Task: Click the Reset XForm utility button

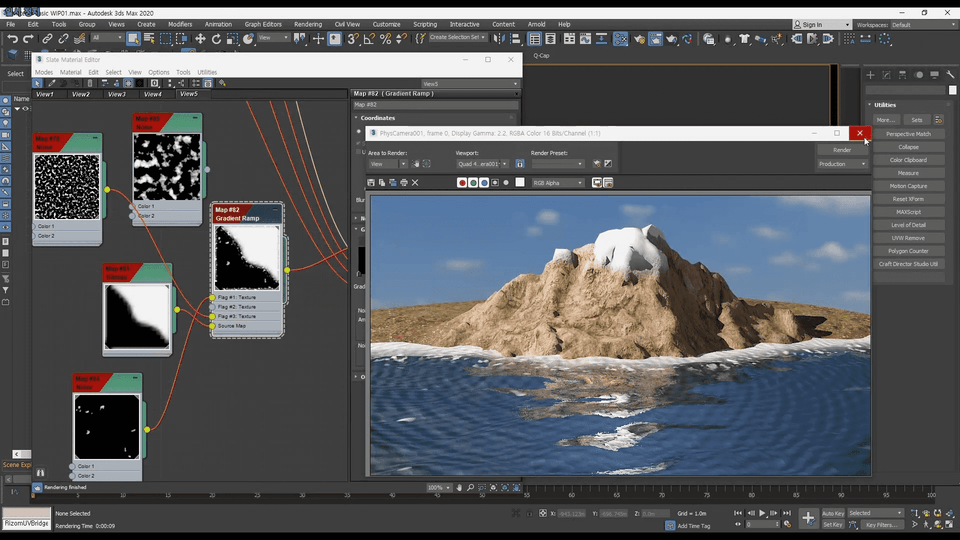Action: coord(908,199)
